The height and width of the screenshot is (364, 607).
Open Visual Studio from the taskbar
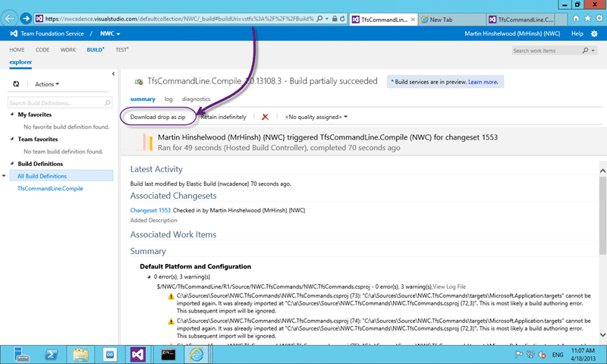click(138, 354)
